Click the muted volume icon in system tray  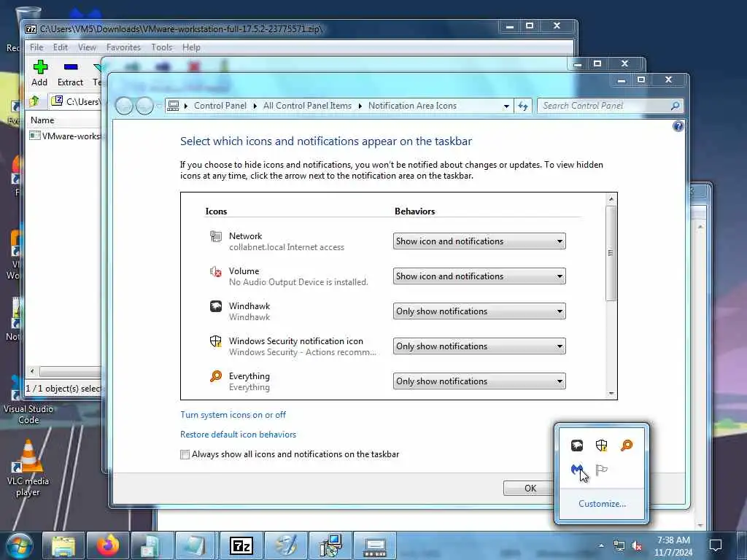[x=636, y=545]
